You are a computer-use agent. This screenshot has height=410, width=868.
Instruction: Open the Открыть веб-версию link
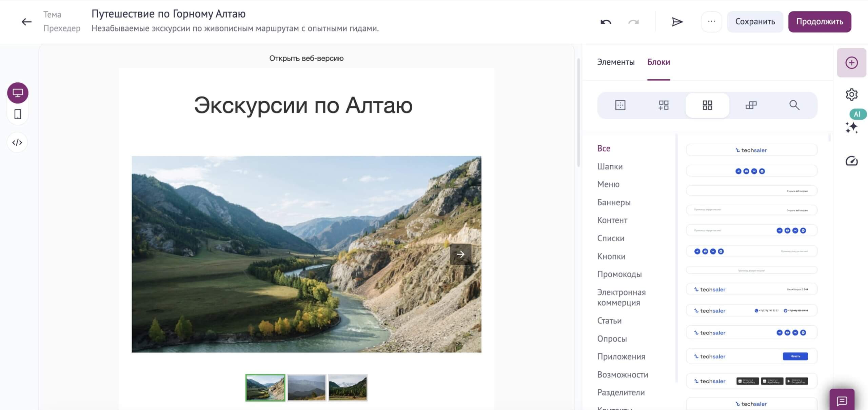click(x=306, y=58)
